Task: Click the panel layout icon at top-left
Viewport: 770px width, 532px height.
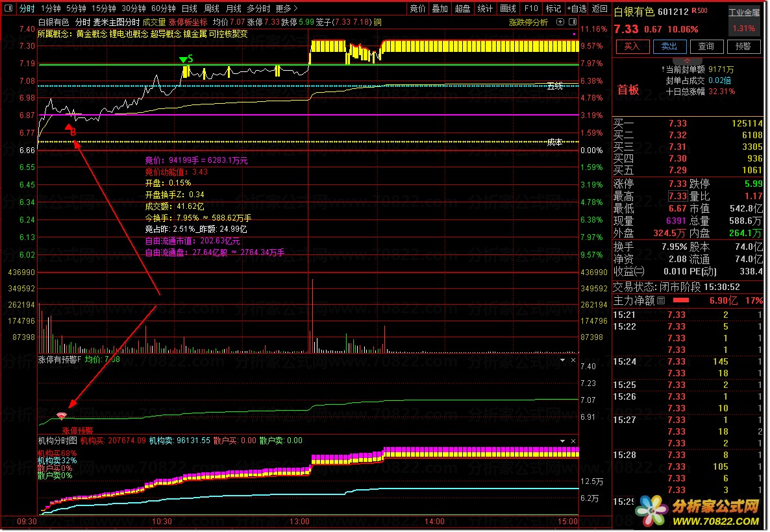Action: [8, 8]
